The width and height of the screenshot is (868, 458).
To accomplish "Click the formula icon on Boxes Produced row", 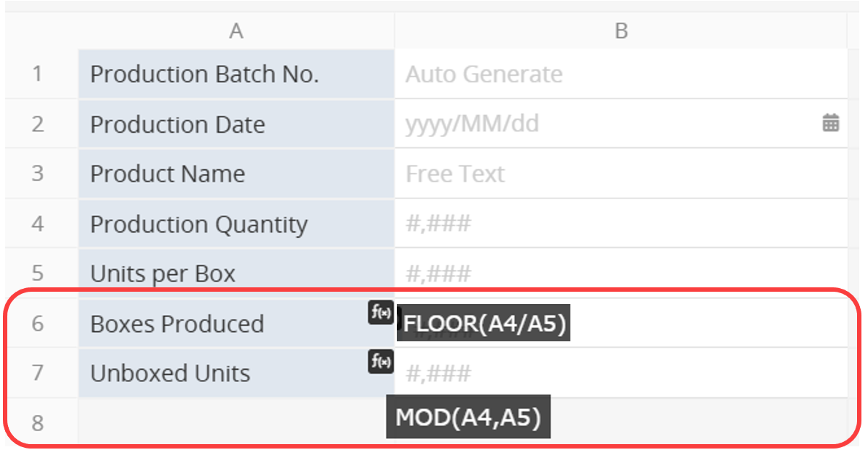I will 381,313.
